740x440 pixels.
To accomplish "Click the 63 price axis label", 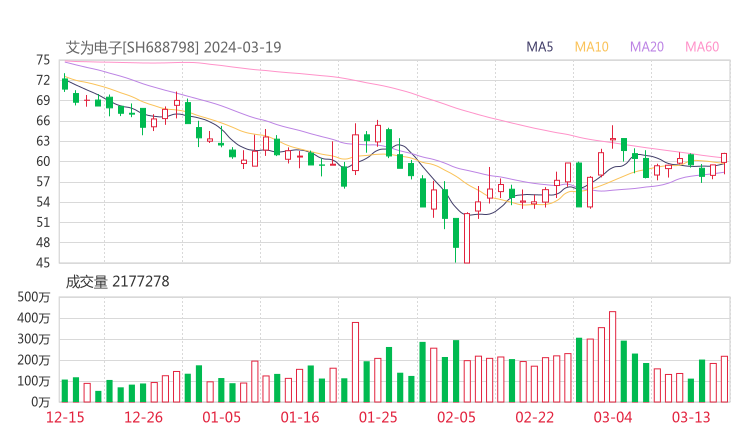I will pos(43,141).
